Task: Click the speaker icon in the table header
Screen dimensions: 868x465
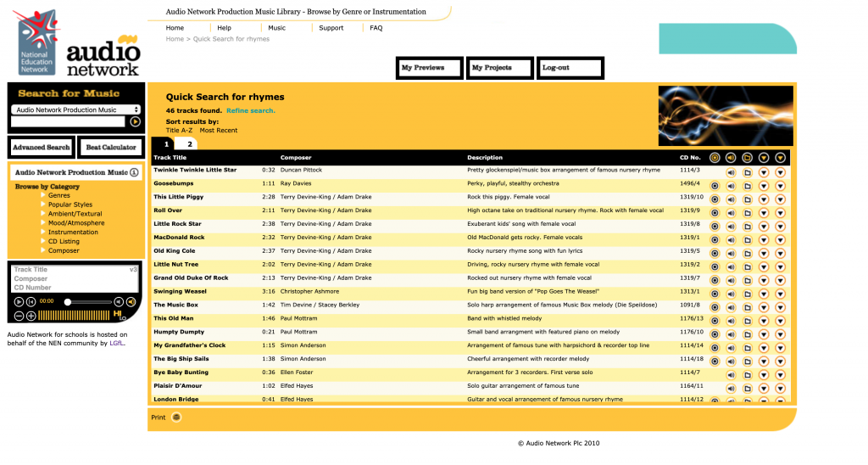Action: 731,158
